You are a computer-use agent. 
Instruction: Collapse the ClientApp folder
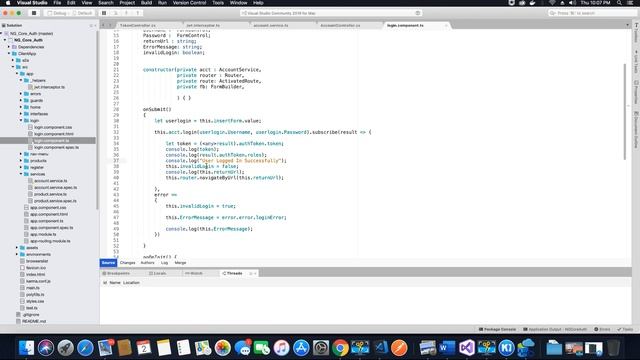[9, 53]
